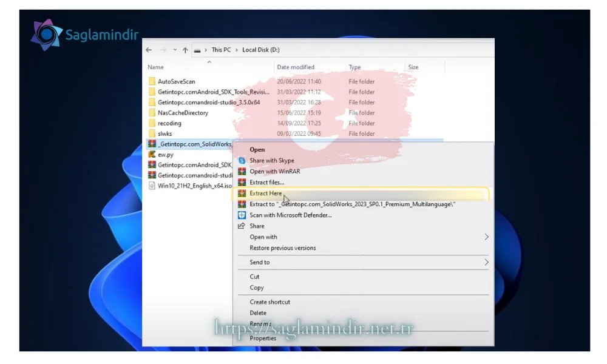Select This PC in the breadcrumb
The width and height of the screenshot is (607, 364).
click(221, 50)
